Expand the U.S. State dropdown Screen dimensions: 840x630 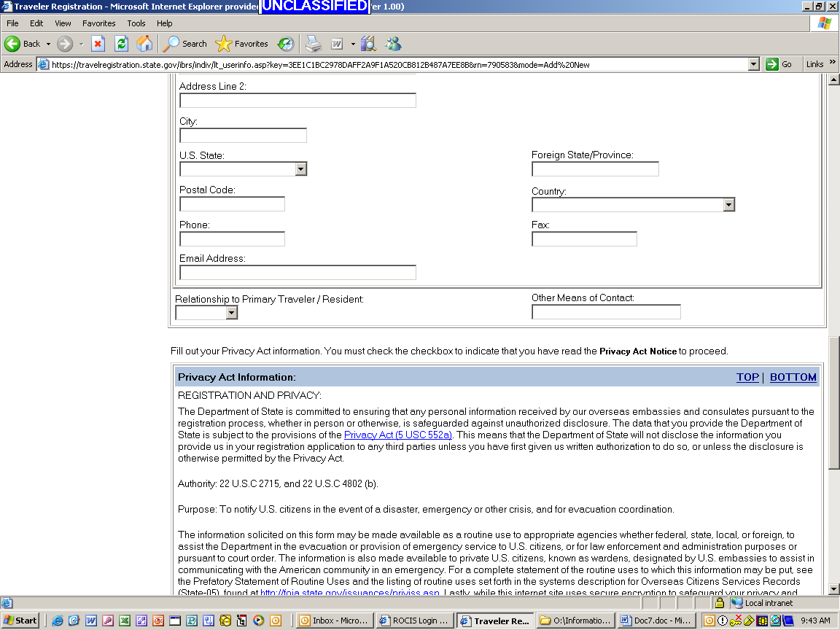click(300, 169)
